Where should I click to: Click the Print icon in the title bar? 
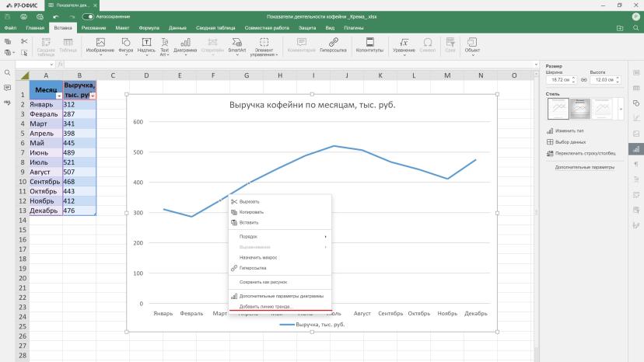coord(24,17)
